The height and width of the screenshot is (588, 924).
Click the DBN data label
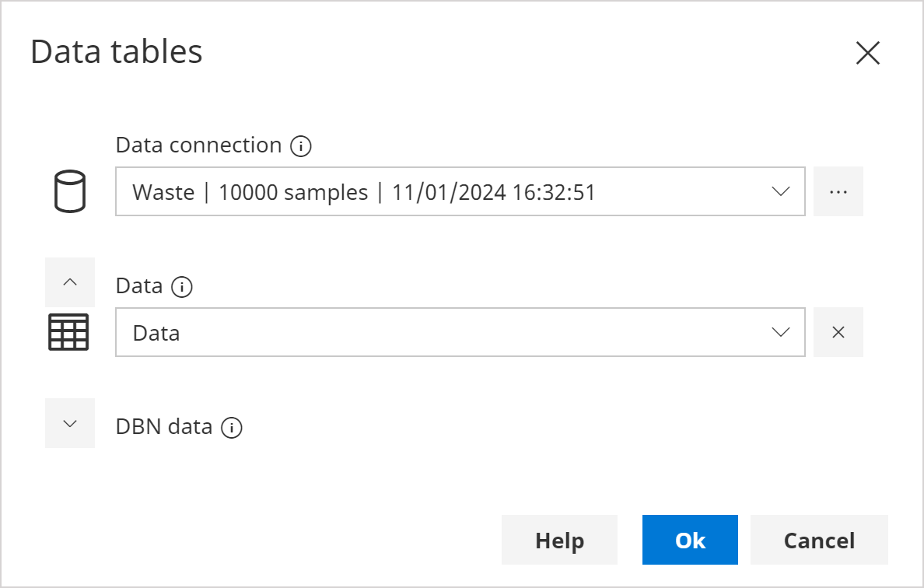tap(166, 426)
